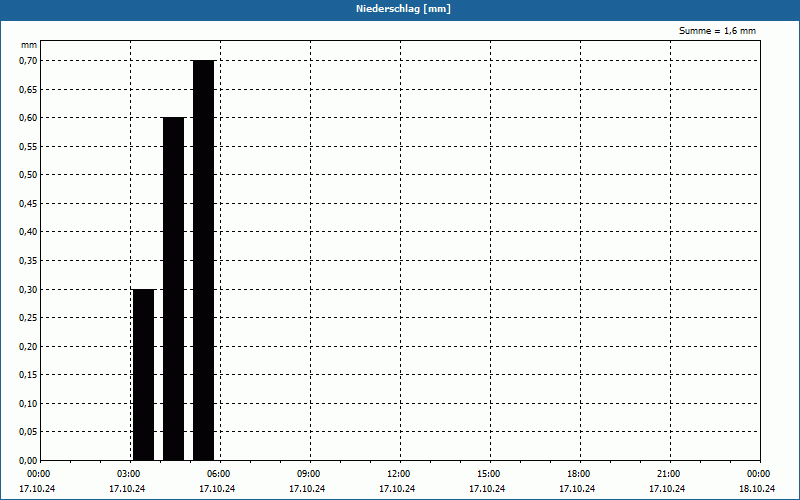Screen dimensions: 800x500
Task: Click the 0,15 y-axis label
Action: click(x=28, y=375)
